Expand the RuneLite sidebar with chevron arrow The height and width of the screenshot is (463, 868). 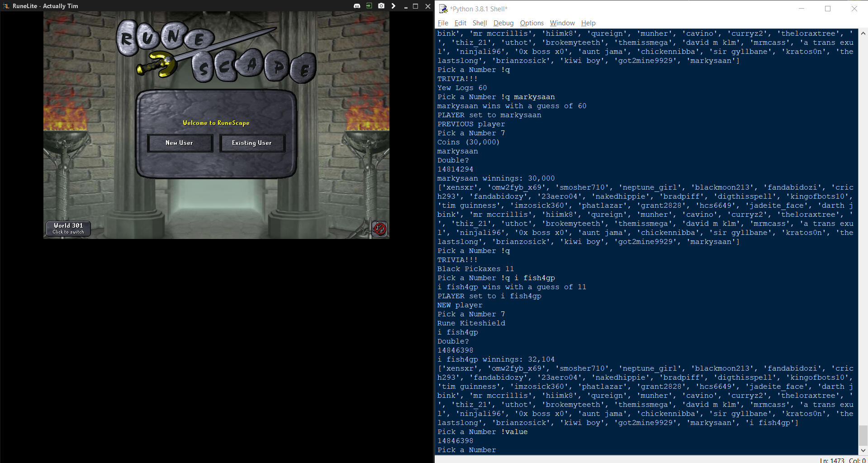point(393,6)
